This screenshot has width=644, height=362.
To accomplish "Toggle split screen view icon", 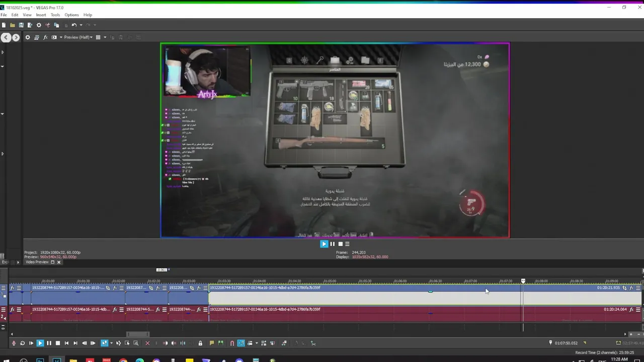I will [54, 37].
